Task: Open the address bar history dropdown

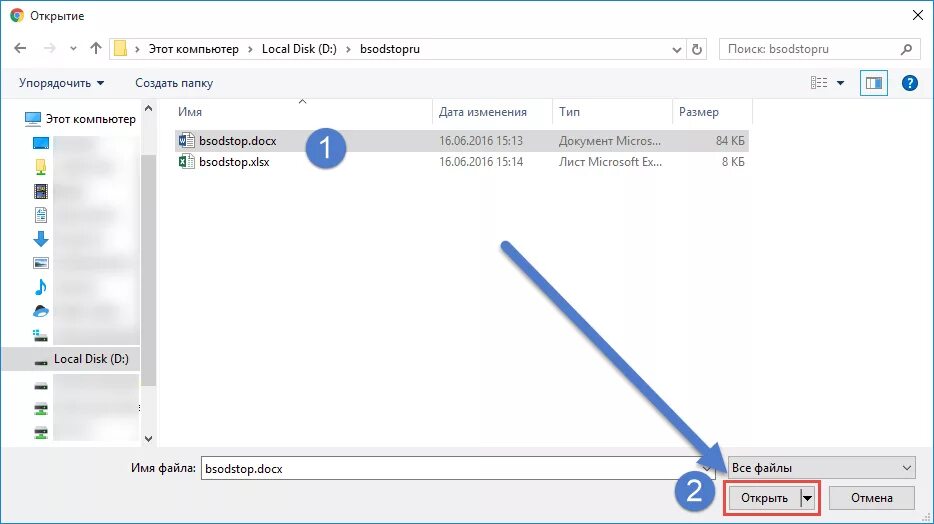Action: tap(677, 49)
